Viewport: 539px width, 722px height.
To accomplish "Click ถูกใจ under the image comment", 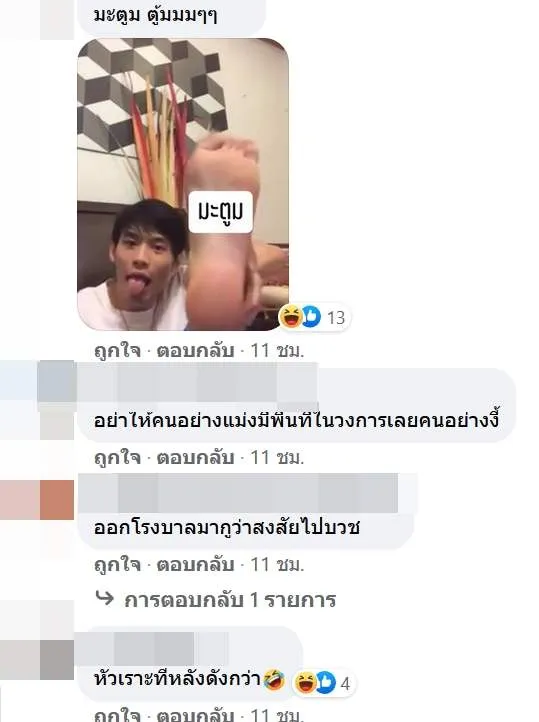I will [117, 351].
